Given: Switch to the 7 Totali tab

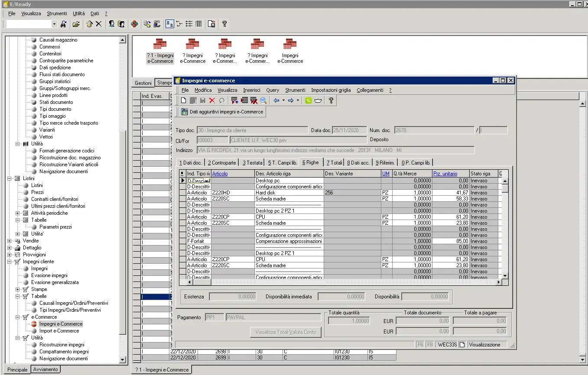Looking at the screenshot, I should pyautogui.click(x=334, y=163).
